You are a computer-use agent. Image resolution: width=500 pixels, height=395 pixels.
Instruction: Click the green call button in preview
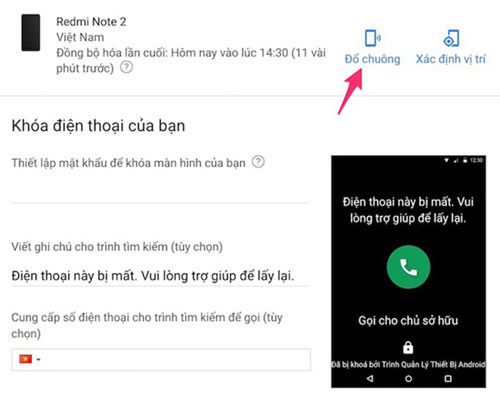408,267
